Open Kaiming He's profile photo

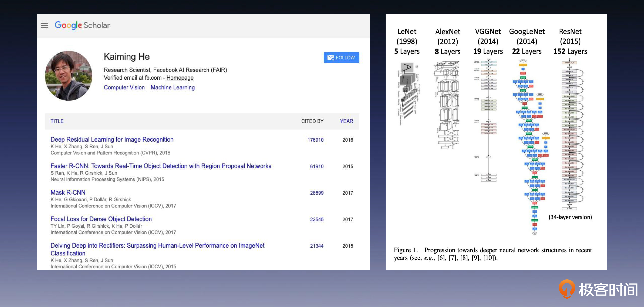[69, 75]
